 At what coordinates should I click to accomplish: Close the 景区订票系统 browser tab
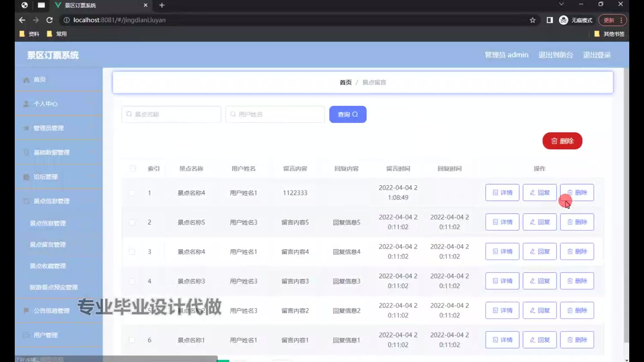coord(145,5)
